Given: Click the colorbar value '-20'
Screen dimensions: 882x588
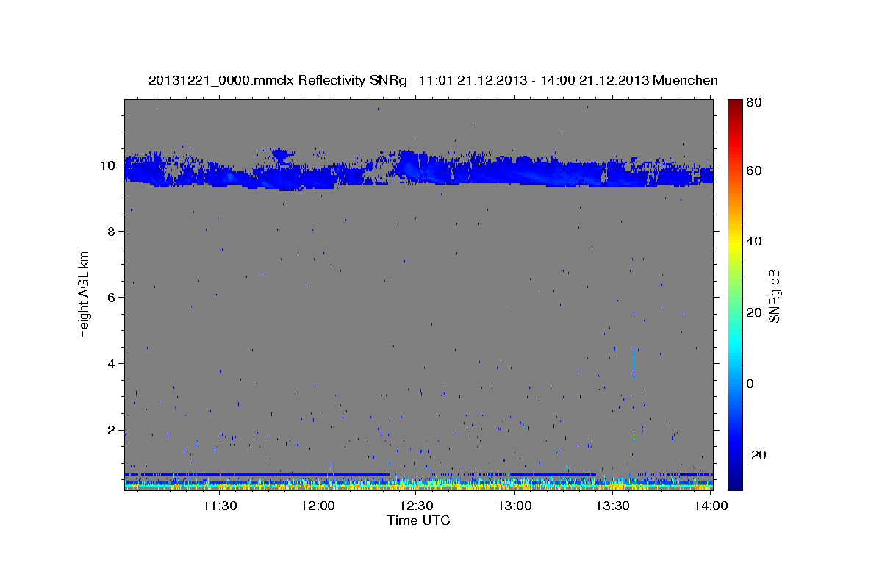Looking at the screenshot, I should coord(755,455).
